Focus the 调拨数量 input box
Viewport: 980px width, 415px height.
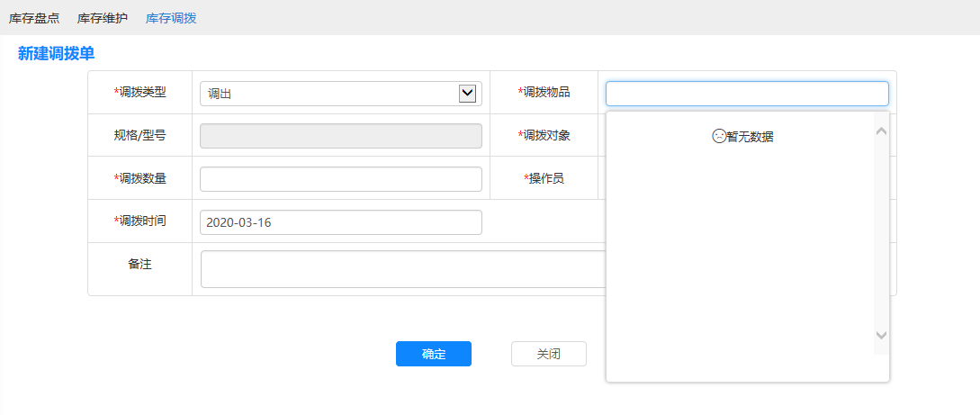click(x=340, y=179)
